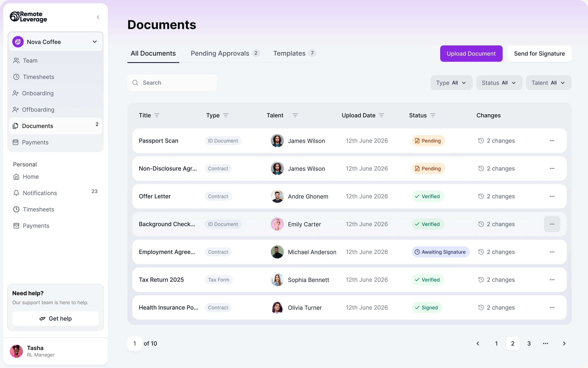Open more options for Employment Agreement row
Viewport: 588px width, 368px height.
[x=552, y=252]
